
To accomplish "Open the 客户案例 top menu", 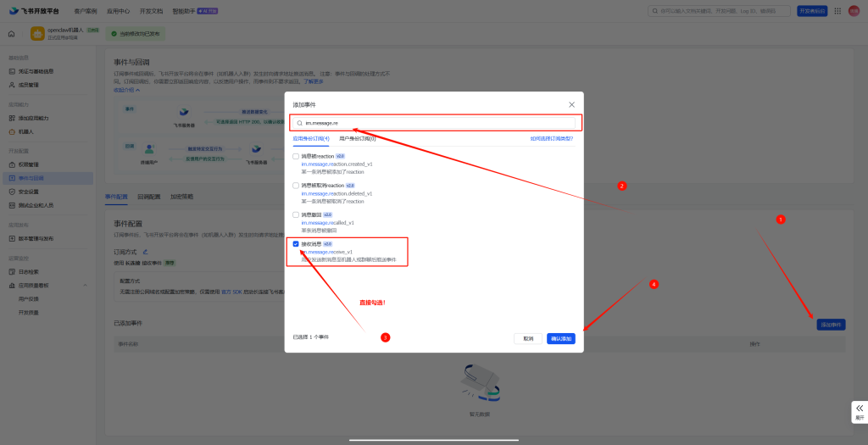I will pos(86,11).
